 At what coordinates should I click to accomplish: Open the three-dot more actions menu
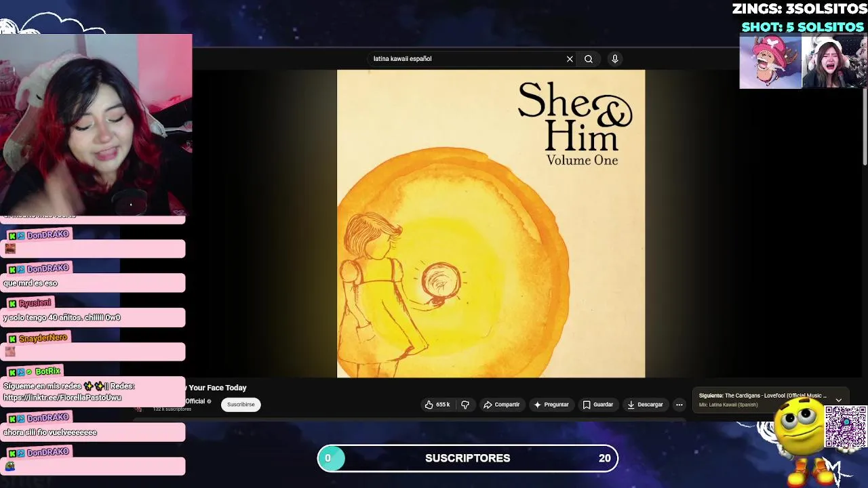point(679,405)
